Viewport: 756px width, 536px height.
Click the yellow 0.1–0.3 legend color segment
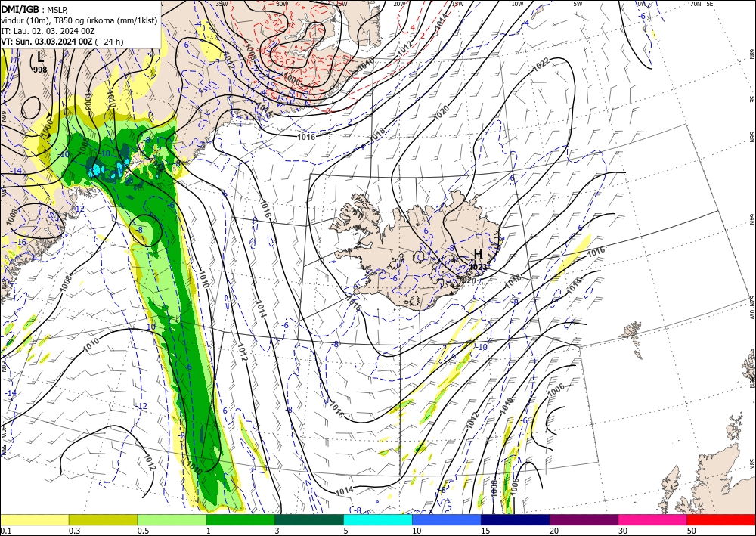click(34, 519)
